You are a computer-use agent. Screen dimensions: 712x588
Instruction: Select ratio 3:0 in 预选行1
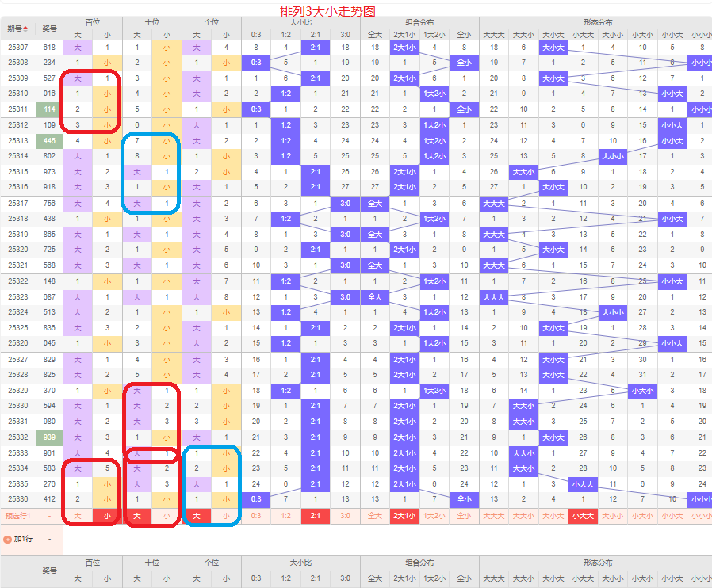(345, 516)
